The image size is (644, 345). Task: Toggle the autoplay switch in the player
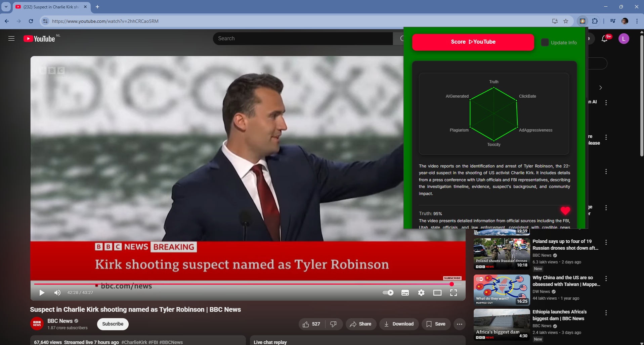pyautogui.click(x=388, y=293)
